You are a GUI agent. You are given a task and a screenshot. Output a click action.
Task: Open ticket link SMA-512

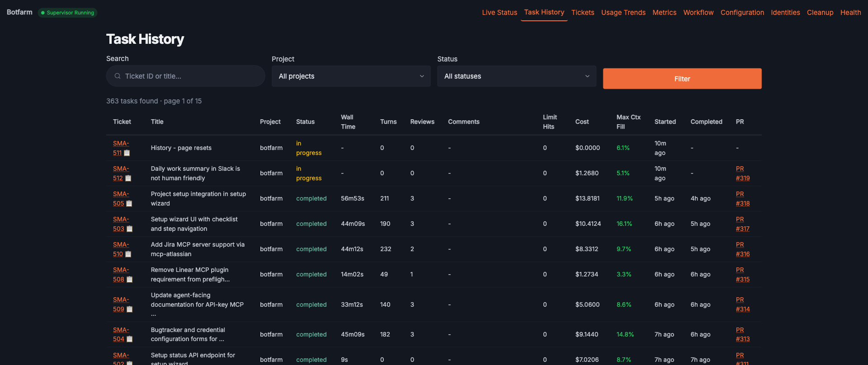coord(120,173)
